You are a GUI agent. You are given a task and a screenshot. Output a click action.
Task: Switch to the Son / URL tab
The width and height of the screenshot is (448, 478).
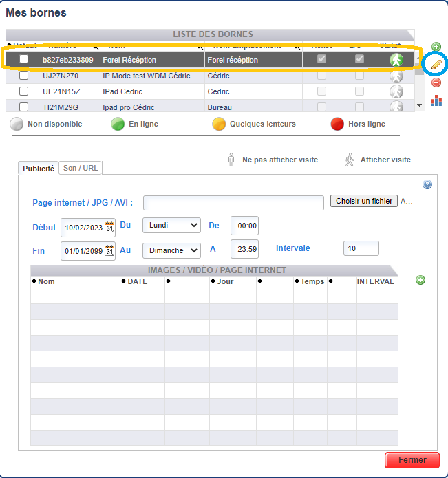81,168
